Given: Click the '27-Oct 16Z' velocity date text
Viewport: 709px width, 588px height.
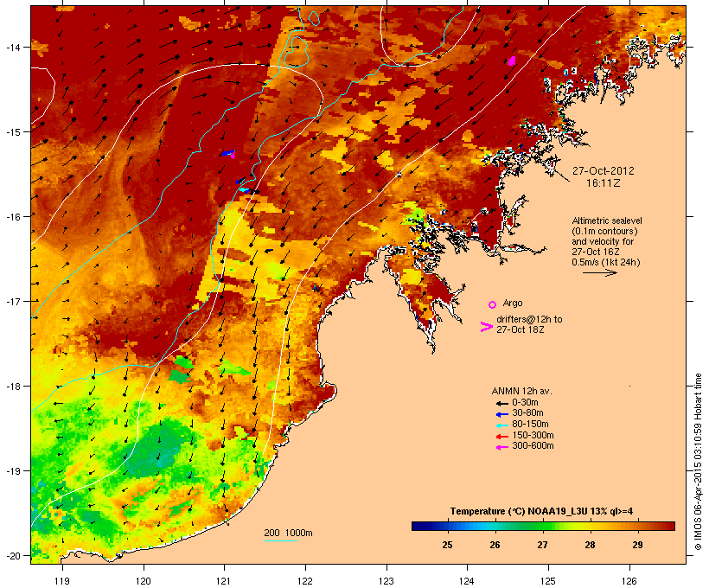Looking at the screenshot, I should click(596, 252).
